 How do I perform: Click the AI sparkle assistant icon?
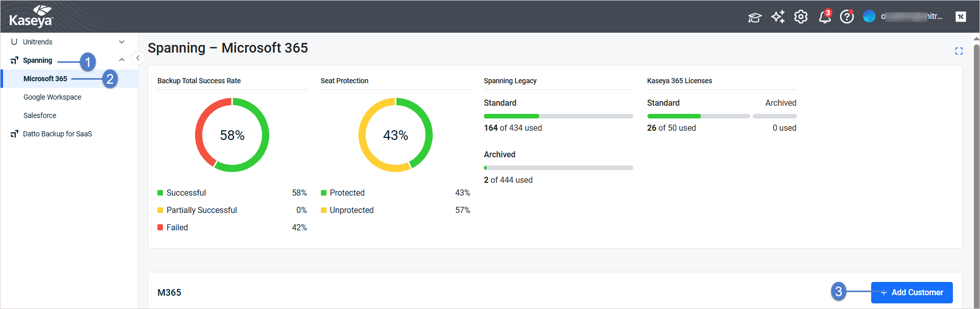[778, 17]
